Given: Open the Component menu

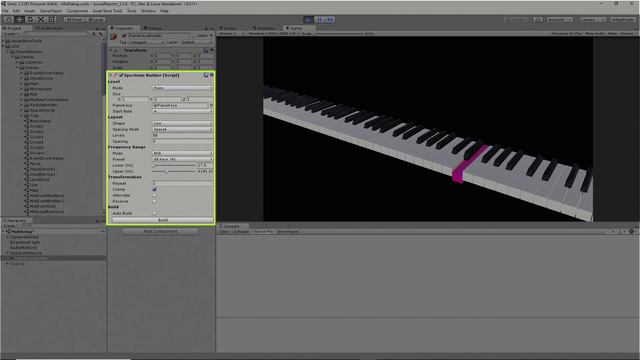Looking at the screenshot, I should [77, 11].
